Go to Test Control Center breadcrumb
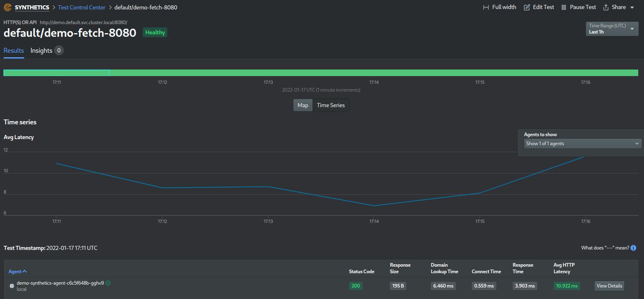The height and width of the screenshot is (299, 644). pyautogui.click(x=82, y=7)
